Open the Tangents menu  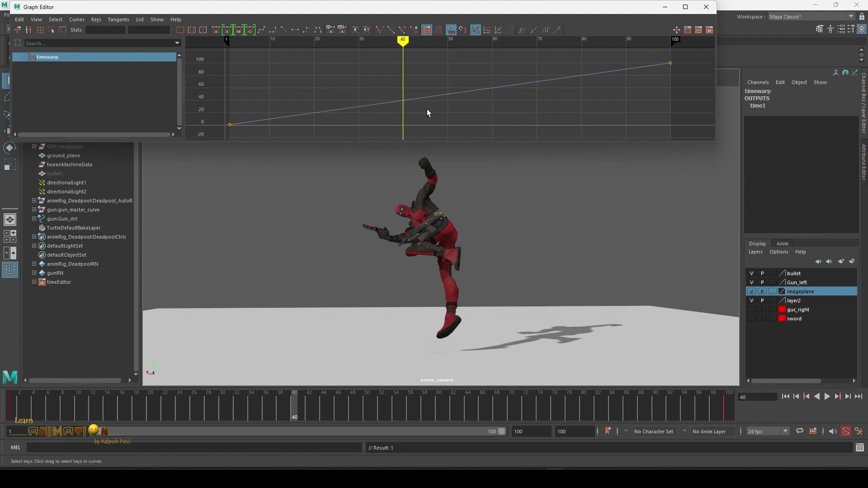(x=118, y=19)
